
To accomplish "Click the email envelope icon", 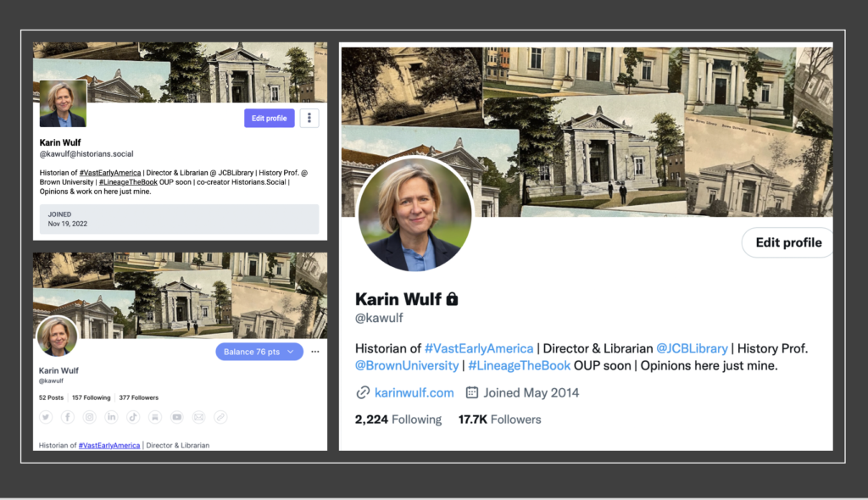I will 199,417.
